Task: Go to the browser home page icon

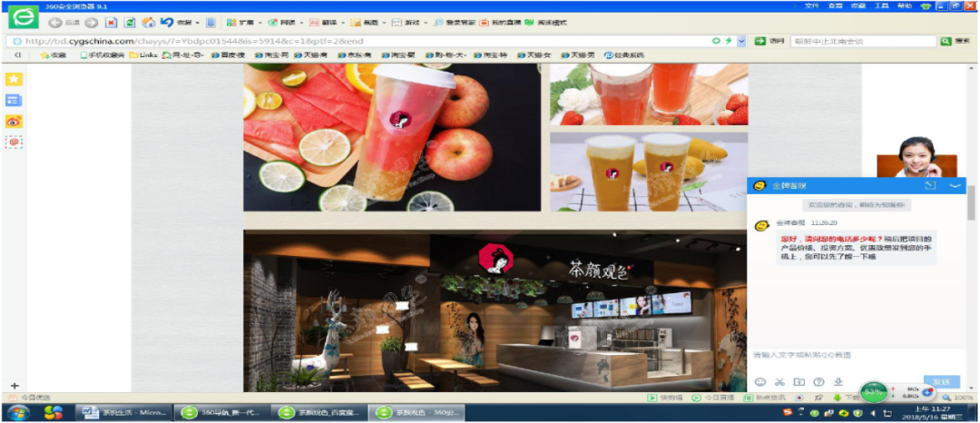Action: (148, 22)
